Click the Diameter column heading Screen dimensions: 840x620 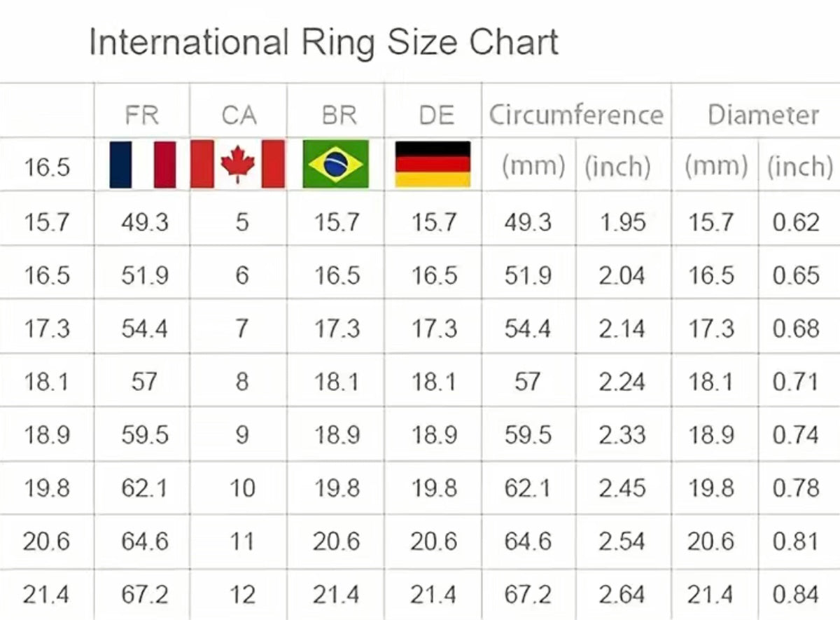coord(762,115)
